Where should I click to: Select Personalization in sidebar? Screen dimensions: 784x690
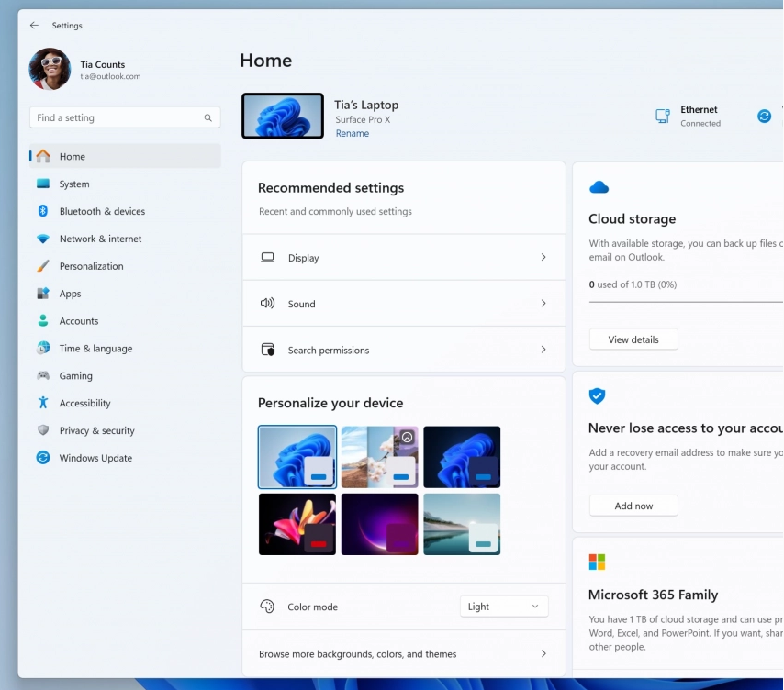(x=126, y=266)
